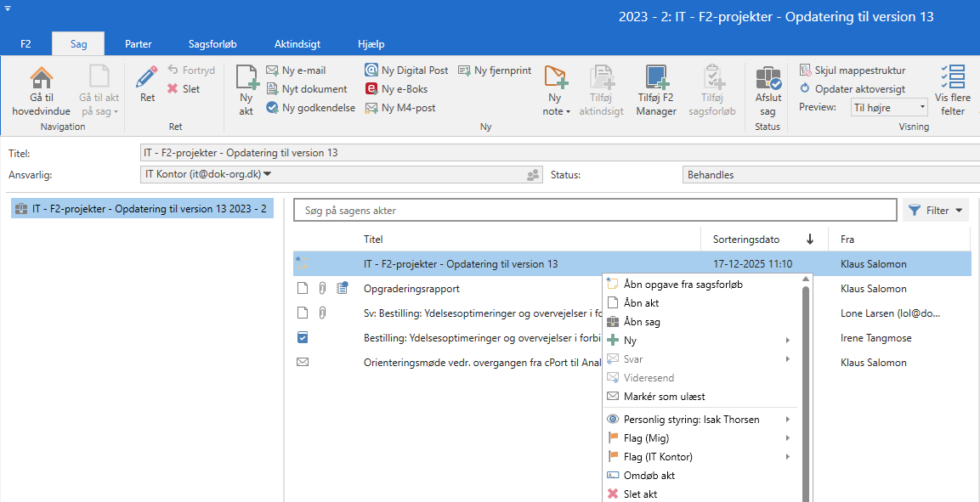Create a new M4-post
Viewport: 980px width, 502px height.
[x=400, y=107]
